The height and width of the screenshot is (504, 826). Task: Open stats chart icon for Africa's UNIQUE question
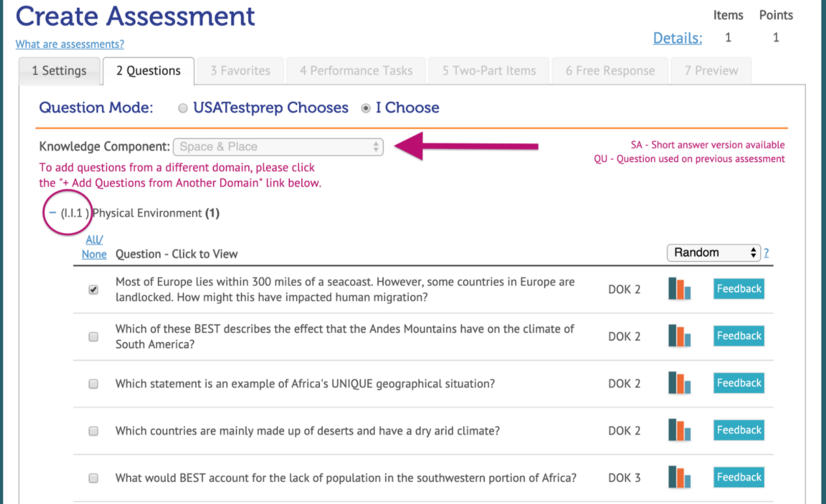click(x=680, y=383)
